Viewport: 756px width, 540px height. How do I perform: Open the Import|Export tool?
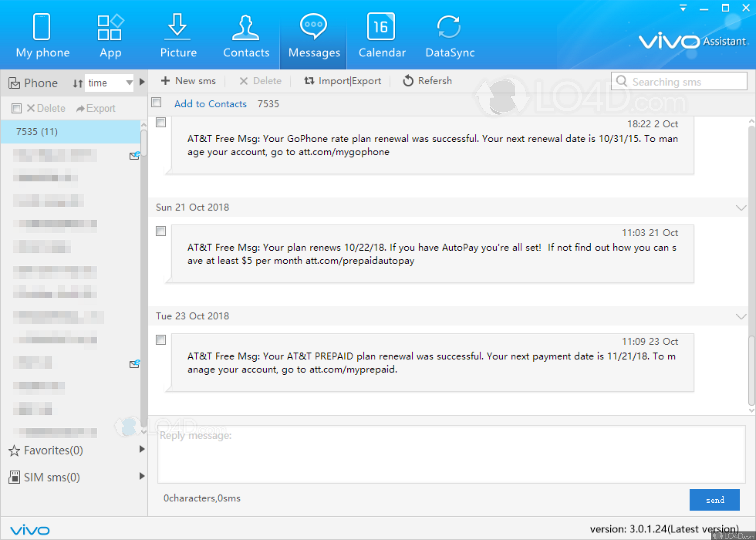pyautogui.click(x=343, y=81)
